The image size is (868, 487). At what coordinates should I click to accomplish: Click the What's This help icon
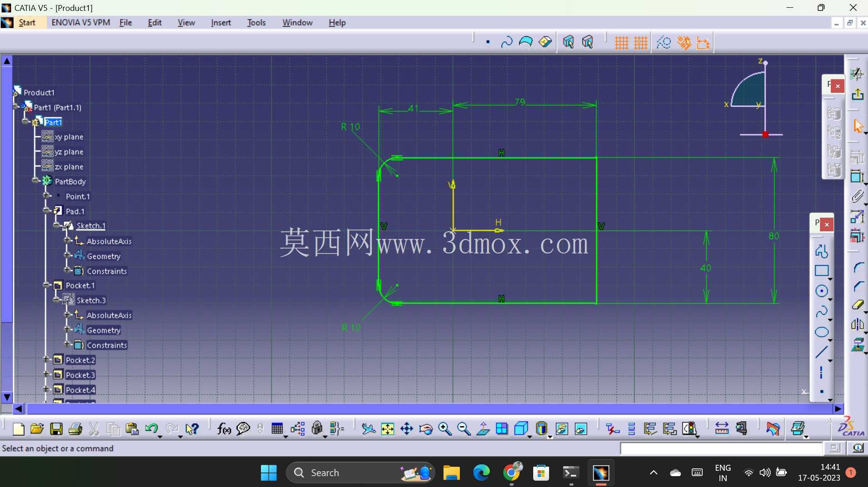tap(192, 429)
